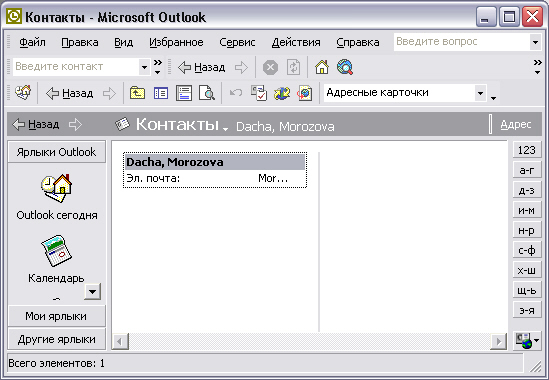Expand Web toolbar options chevron at far right

click(537, 67)
